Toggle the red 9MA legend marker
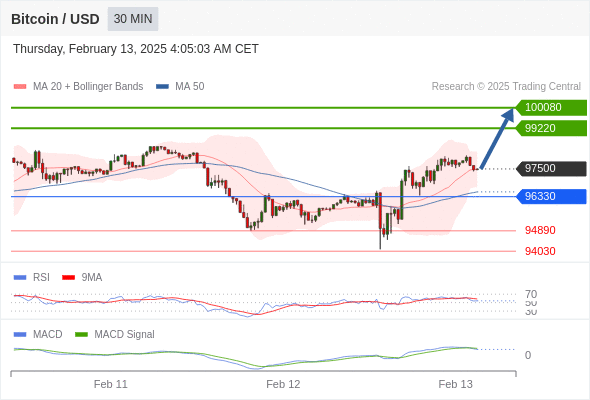Screen dimensions: 590x400 (x=68, y=278)
